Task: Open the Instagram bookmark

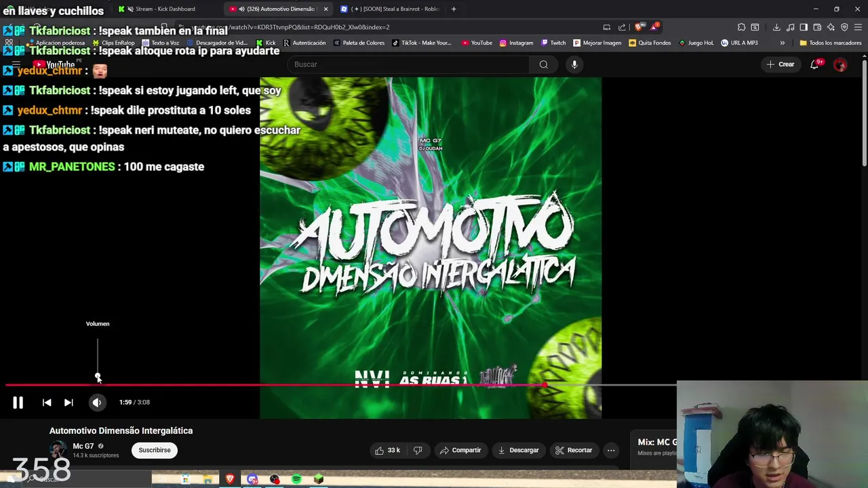Action: pyautogui.click(x=516, y=43)
